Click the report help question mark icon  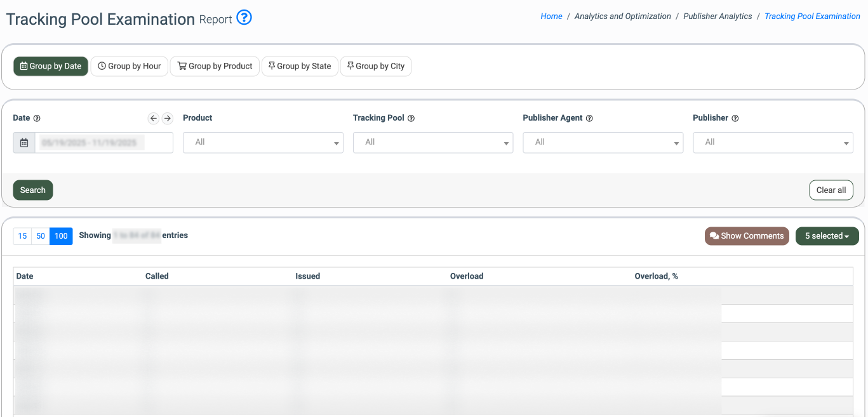(x=244, y=18)
